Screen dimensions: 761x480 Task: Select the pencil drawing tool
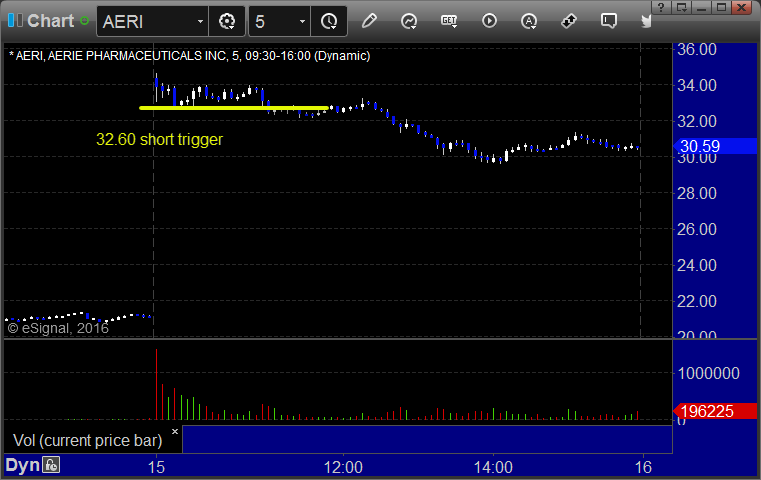[x=369, y=21]
